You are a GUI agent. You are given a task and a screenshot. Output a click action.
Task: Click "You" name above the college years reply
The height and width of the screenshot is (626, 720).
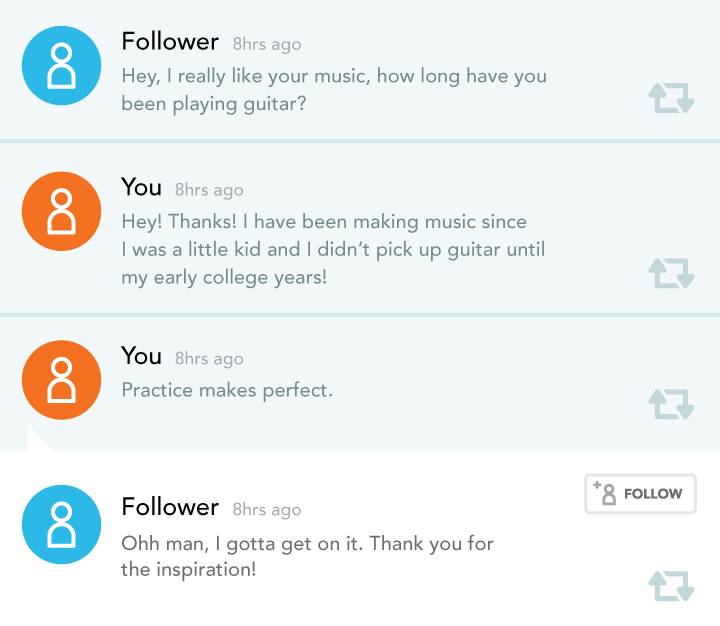141,188
